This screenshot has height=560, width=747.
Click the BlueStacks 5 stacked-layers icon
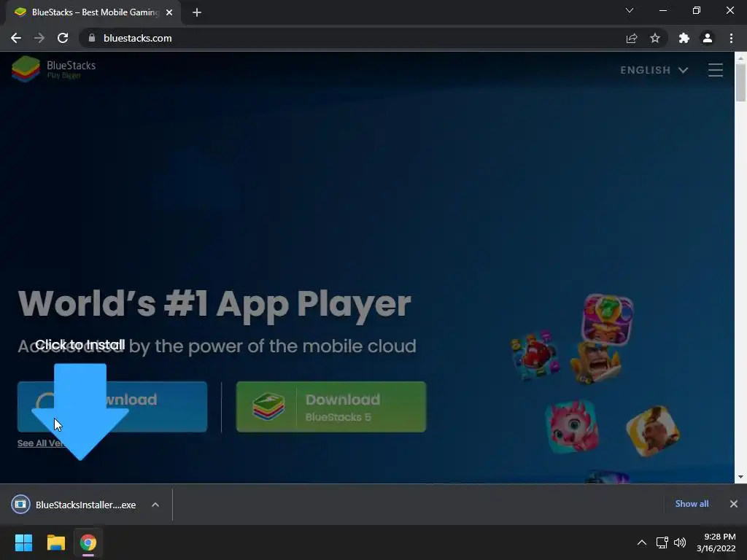268,407
